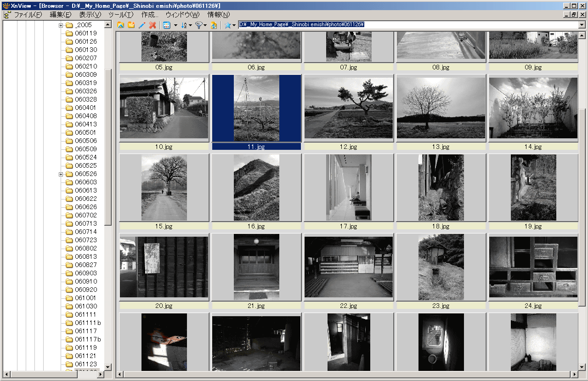
Task: Open the 編集(E) menu
Action: 60,14
